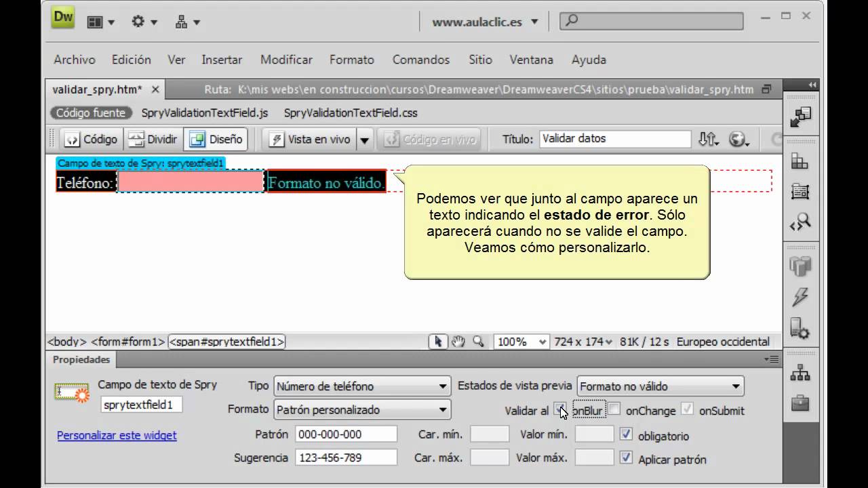Toggle the onChange validation checkbox
Screen dimensions: 868x488
pyautogui.click(x=614, y=409)
